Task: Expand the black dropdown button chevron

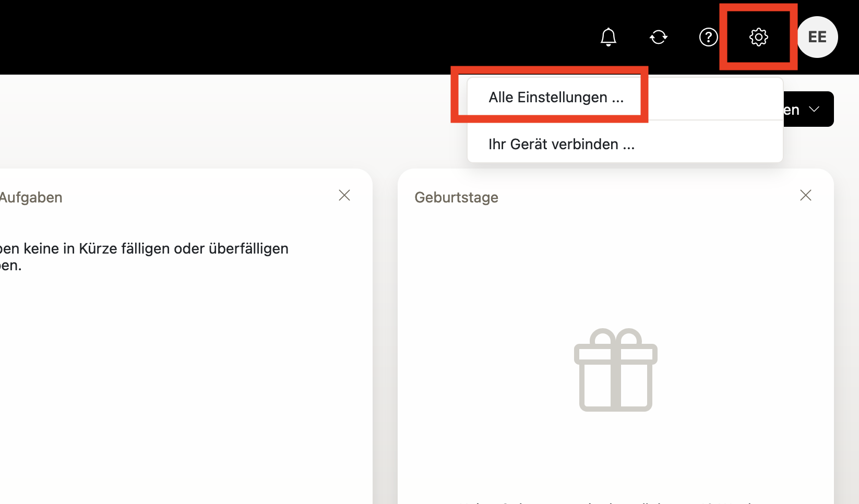Action: coord(814,109)
